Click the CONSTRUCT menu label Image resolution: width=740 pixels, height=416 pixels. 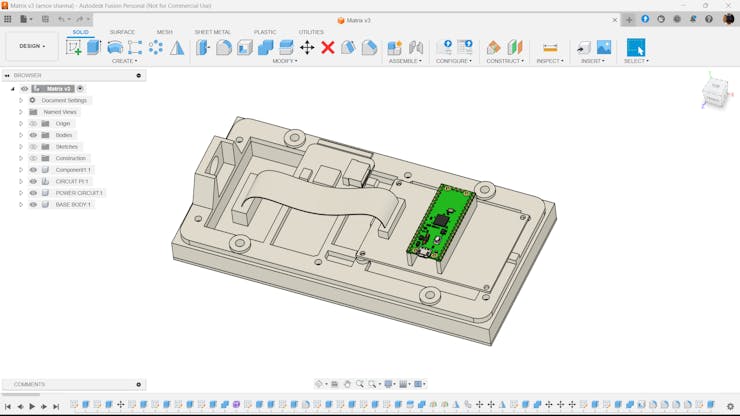click(505, 61)
